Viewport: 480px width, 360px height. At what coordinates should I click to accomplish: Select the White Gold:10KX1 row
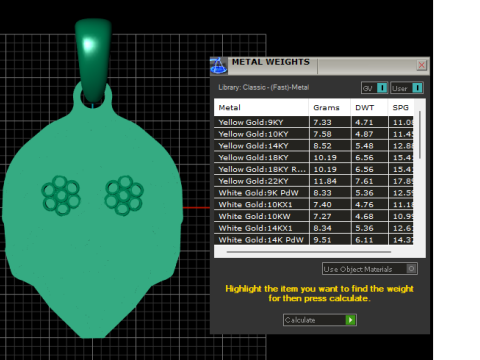click(314, 205)
